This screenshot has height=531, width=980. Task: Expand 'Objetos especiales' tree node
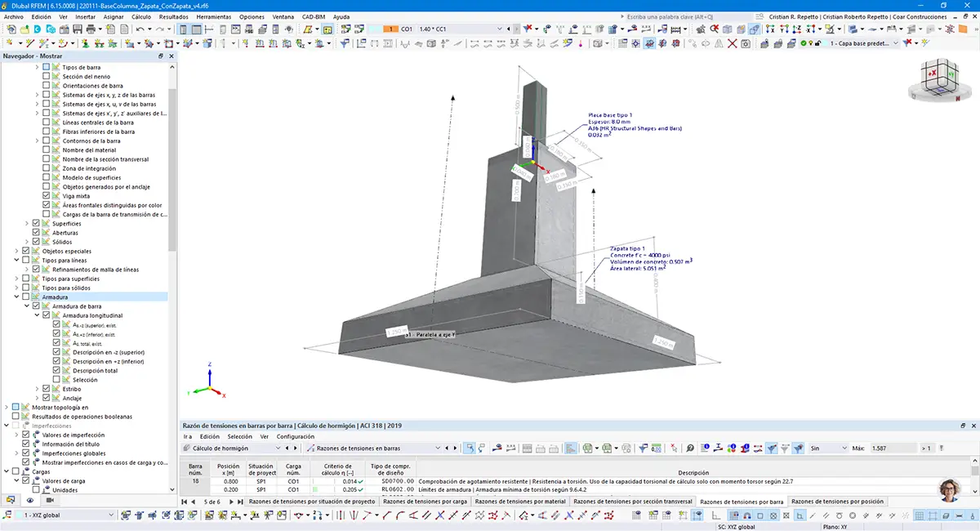point(16,251)
